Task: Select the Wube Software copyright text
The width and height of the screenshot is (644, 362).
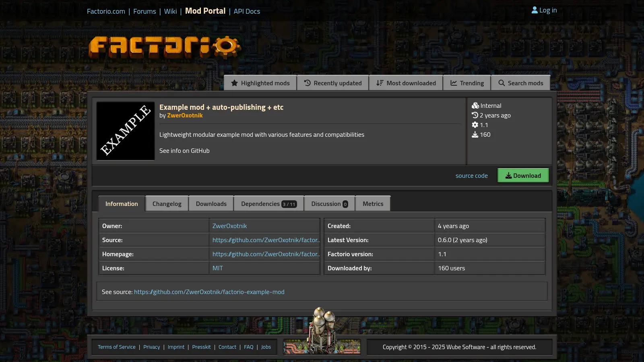Action: pyautogui.click(x=459, y=347)
